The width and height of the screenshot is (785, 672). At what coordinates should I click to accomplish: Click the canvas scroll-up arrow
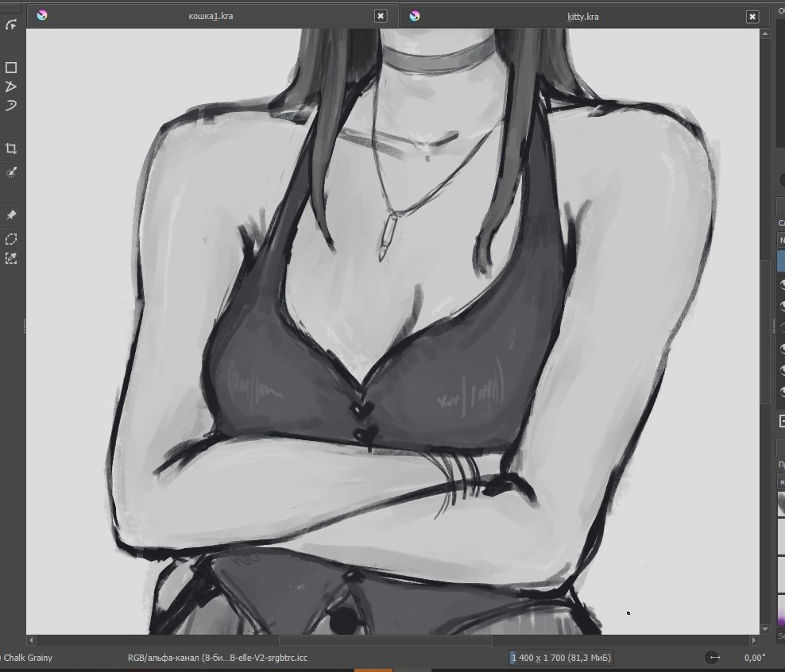click(x=765, y=33)
